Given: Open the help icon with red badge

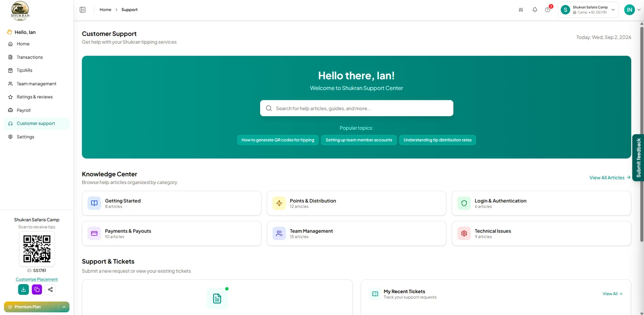Looking at the screenshot, I should click(x=548, y=10).
